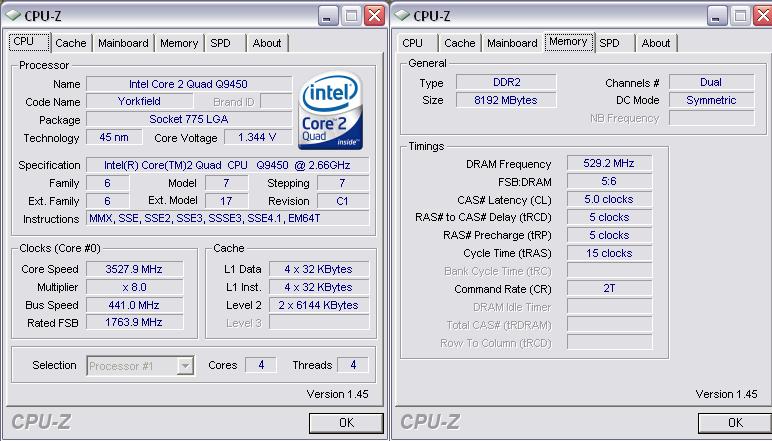
Task: Click memory Size value 8192 MBytes
Action: (x=506, y=100)
